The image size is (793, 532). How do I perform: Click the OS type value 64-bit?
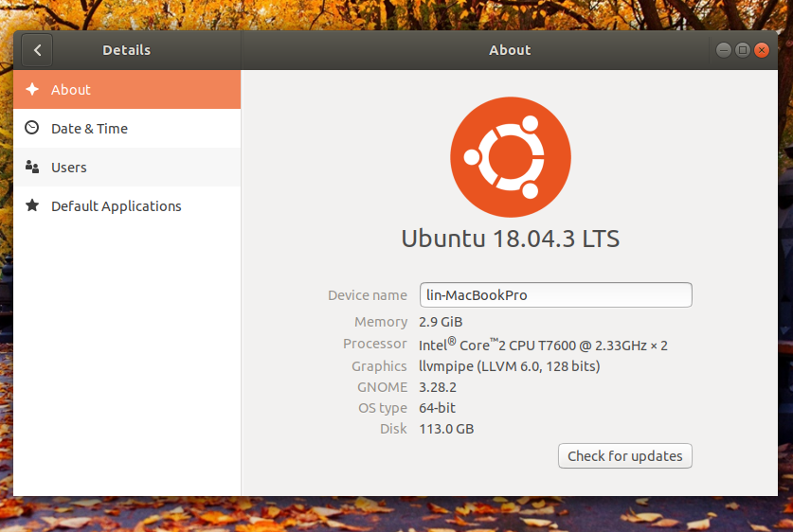click(x=437, y=408)
